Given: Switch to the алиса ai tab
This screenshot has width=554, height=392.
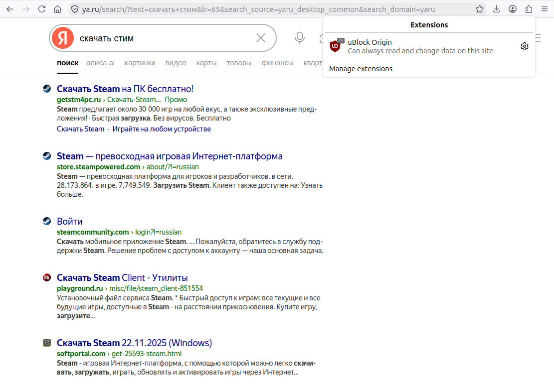Looking at the screenshot, I should pos(100,63).
